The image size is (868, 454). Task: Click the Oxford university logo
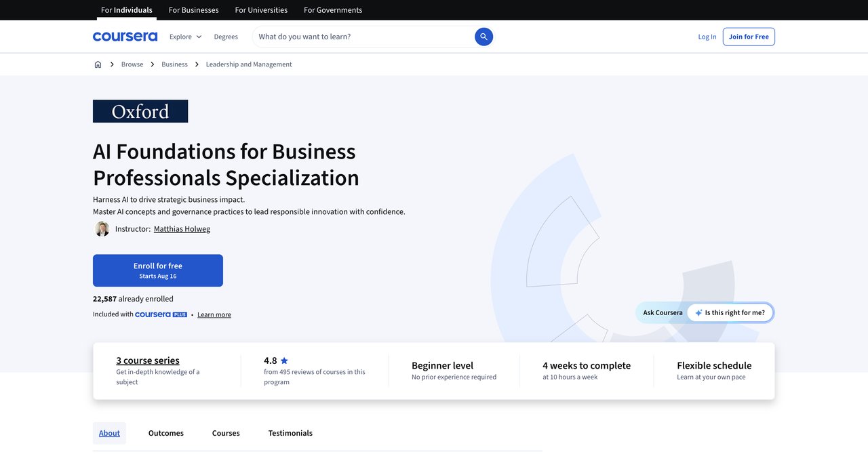pyautogui.click(x=140, y=111)
